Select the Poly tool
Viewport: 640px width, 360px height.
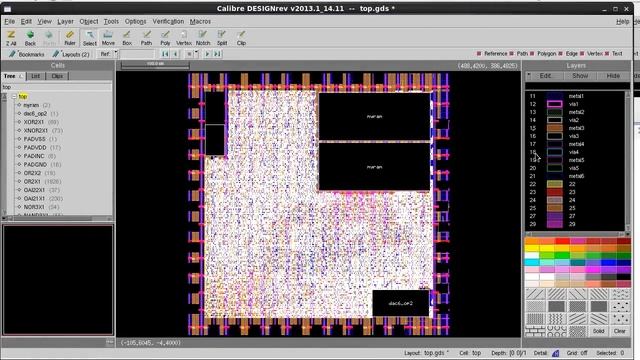[165, 38]
